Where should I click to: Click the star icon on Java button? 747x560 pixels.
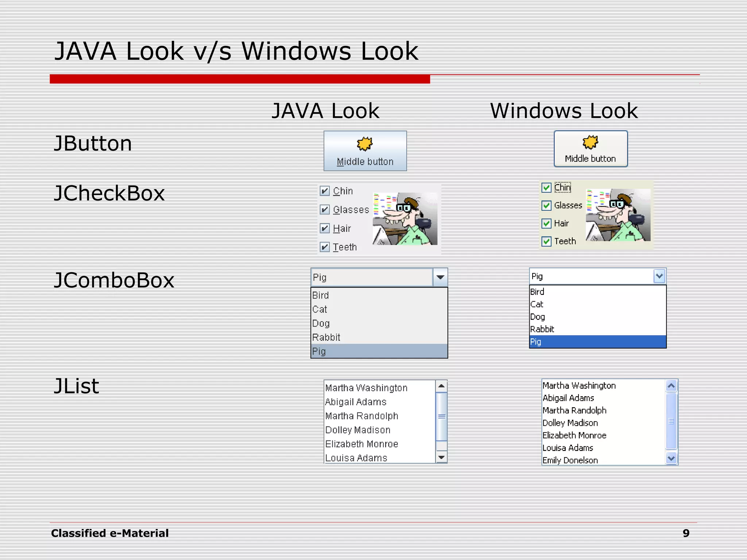click(365, 144)
